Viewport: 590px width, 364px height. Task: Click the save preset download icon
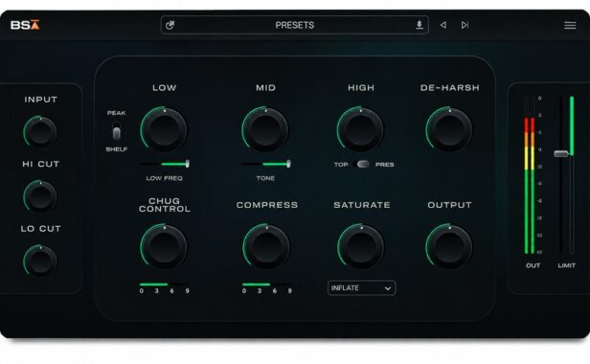click(x=420, y=25)
